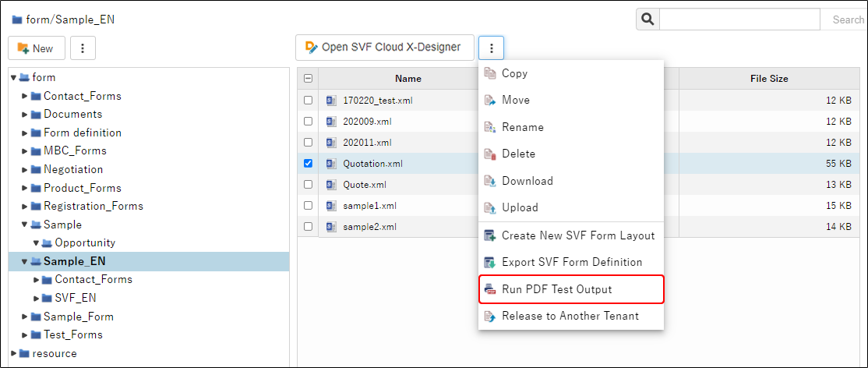Collapse the root form folder arrow
This screenshot has width=868, height=368.
pyautogui.click(x=14, y=78)
